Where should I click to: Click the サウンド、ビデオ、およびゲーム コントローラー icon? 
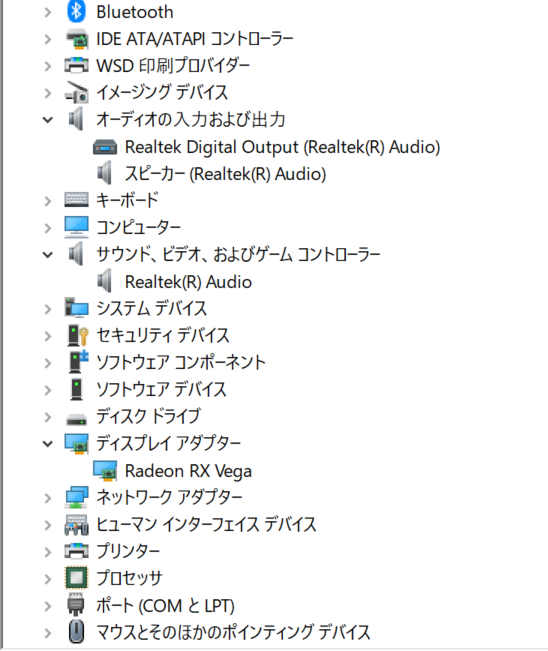tap(76, 254)
